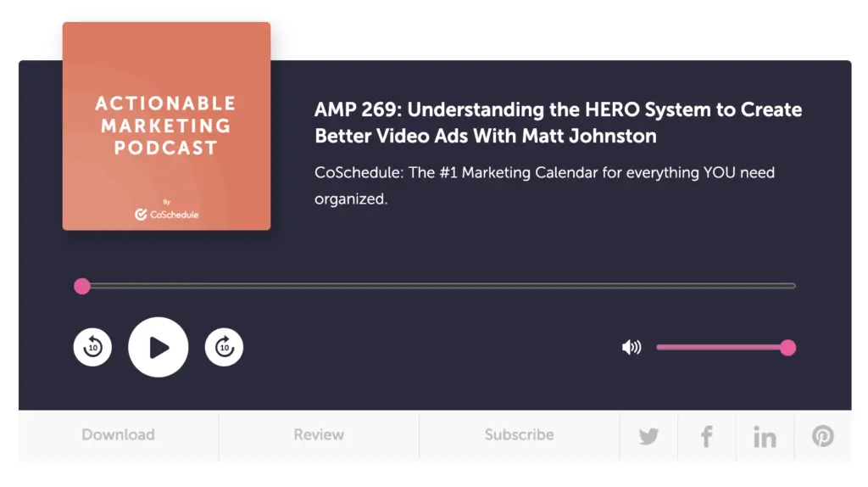Image resolution: width=868 pixels, height=487 pixels.
Task: Seek to middle of the playback progress bar
Action: (x=438, y=286)
